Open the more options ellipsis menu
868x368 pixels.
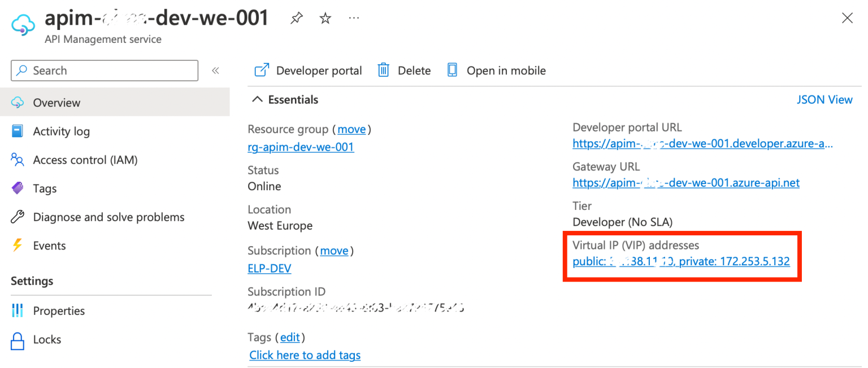[354, 19]
